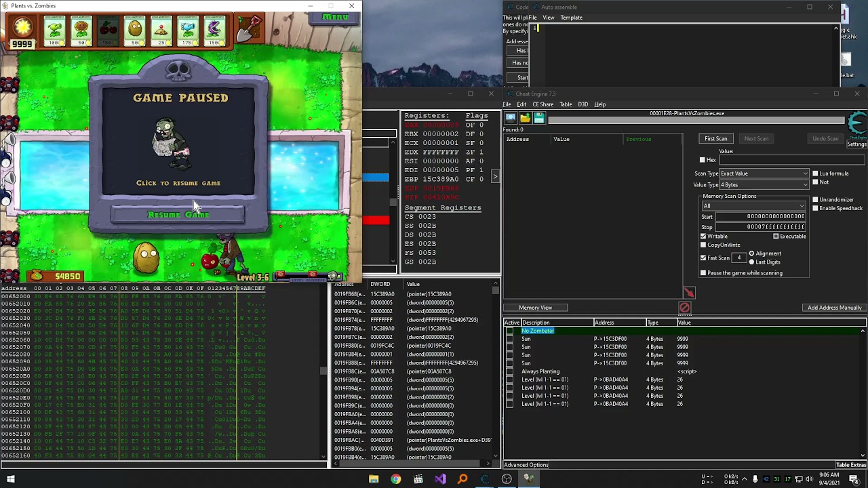The image size is (868, 488).
Task: Uncheck the Writable option
Action: pos(703,237)
